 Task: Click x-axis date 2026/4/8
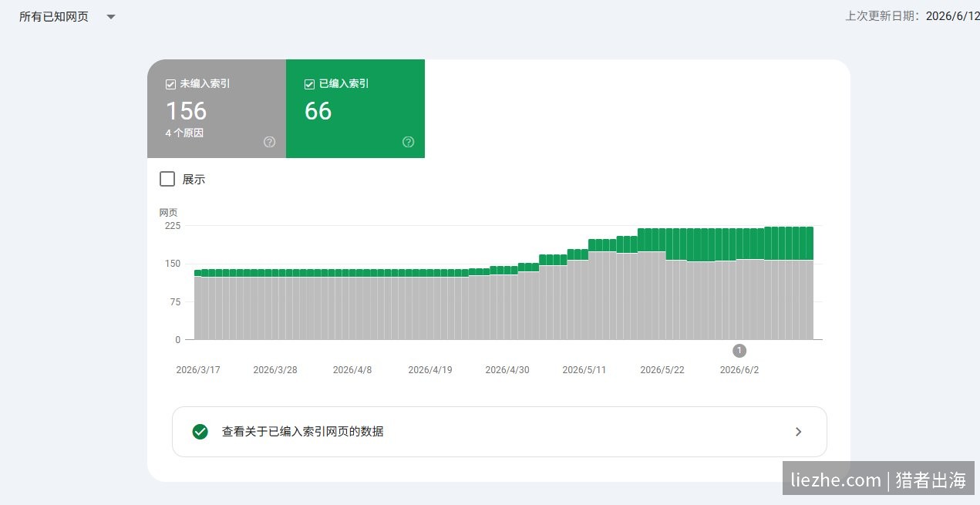(x=352, y=370)
